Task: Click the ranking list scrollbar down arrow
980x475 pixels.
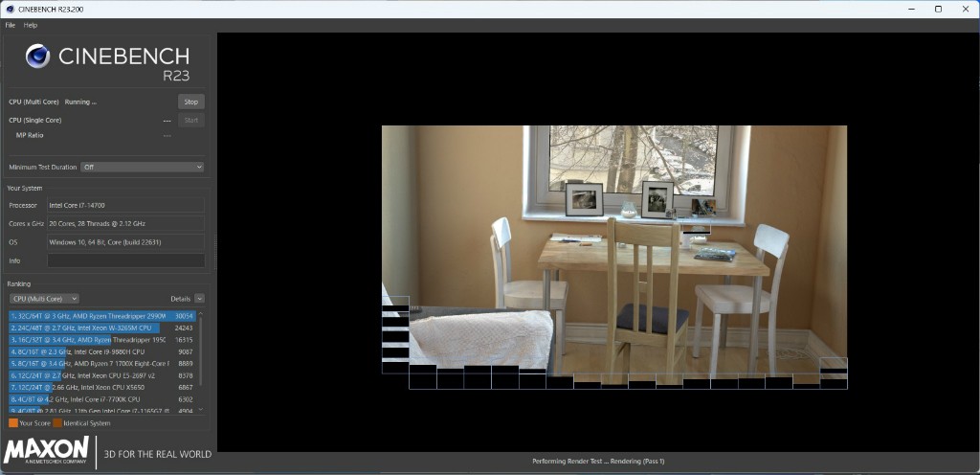Action: [203, 410]
